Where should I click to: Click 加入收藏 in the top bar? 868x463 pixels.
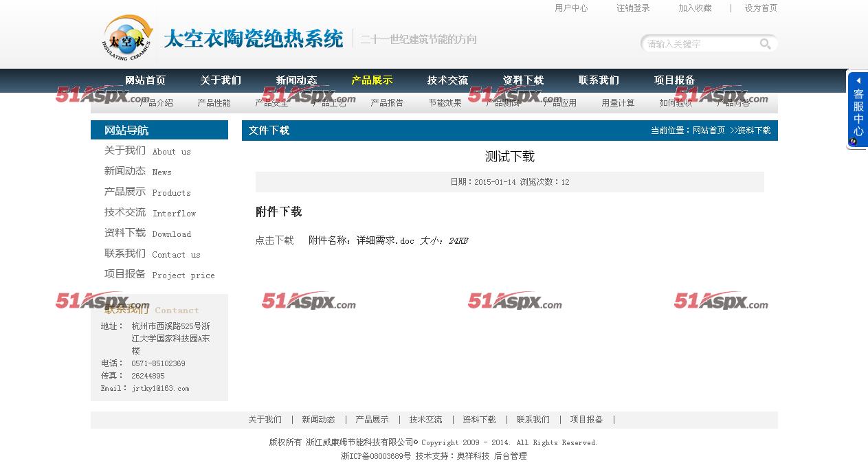point(695,8)
